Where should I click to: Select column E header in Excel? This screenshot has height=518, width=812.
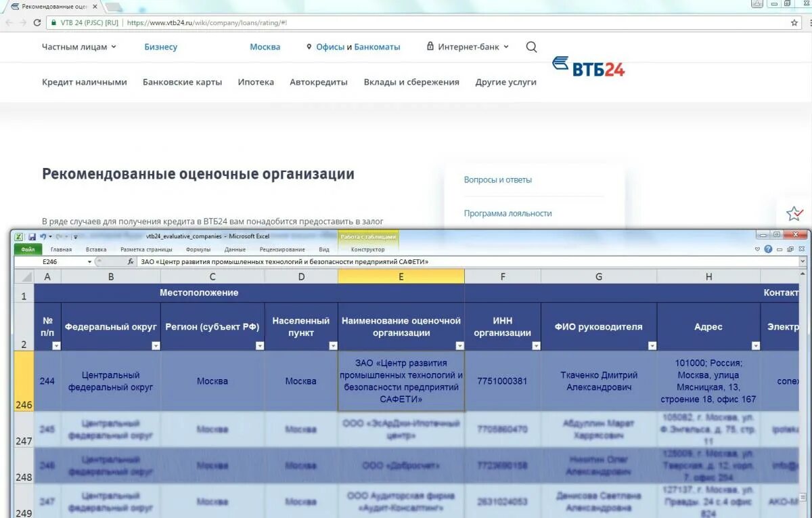[401, 276]
